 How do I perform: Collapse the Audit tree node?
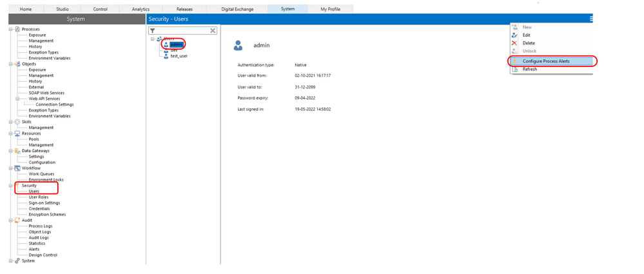click(10, 220)
